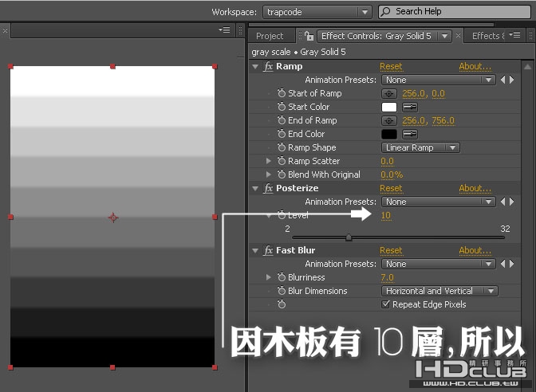Pick End Color with eyedropper
Image resolution: width=536 pixels, height=392 pixels.
point(409,134)
